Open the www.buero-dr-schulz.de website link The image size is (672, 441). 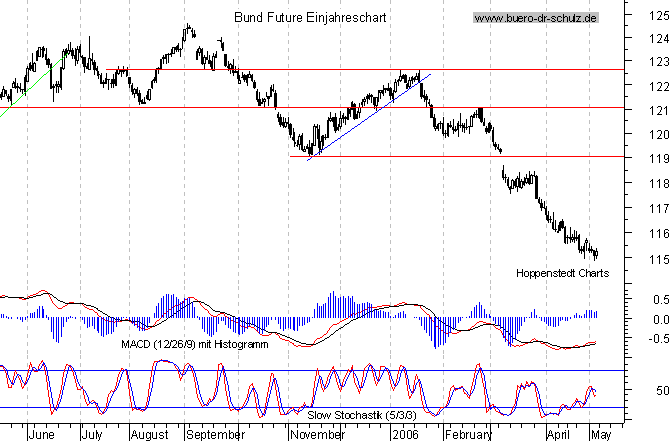click(536, 18)
